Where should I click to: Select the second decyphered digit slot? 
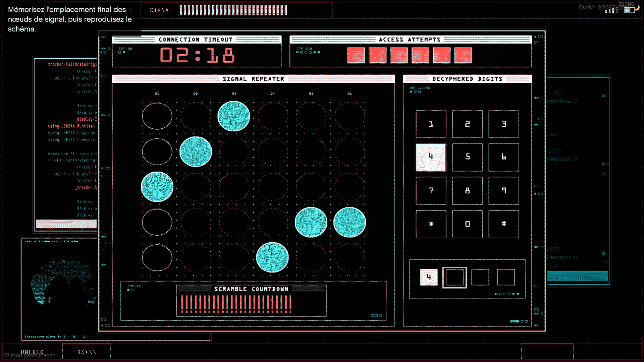coord(454,277)
